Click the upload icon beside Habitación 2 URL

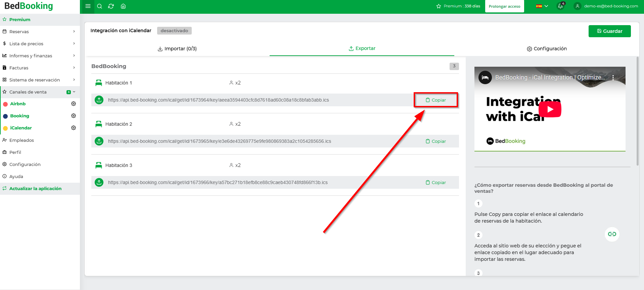(x=99, y=141)
